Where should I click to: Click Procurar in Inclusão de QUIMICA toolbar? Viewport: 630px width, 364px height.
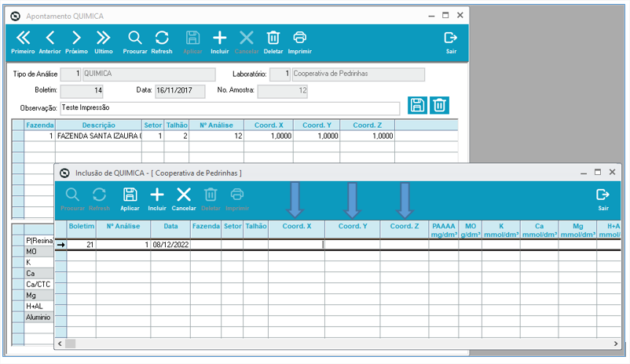pyautogui.click(x=73, y=199)
